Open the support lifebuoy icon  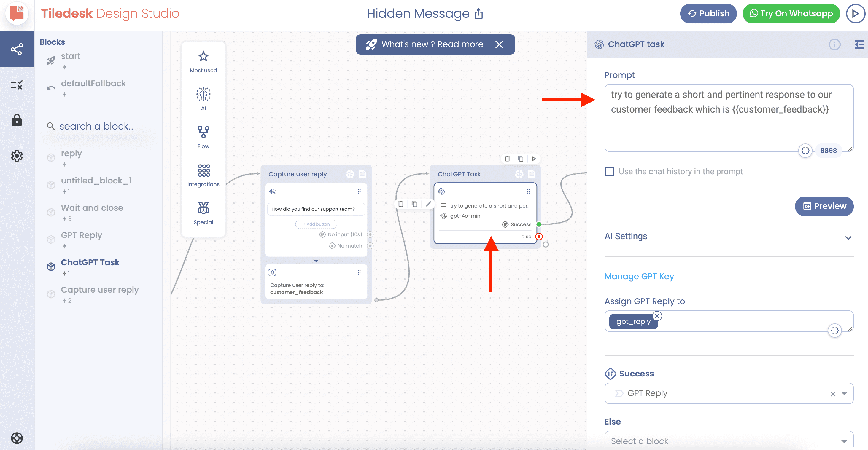click(x=17, y=438)
